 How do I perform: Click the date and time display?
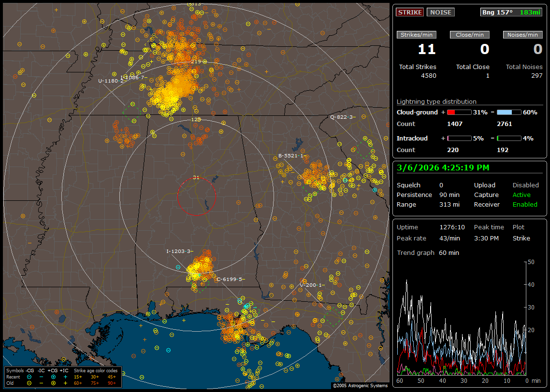pyautogui.click(x=443, y=168)
